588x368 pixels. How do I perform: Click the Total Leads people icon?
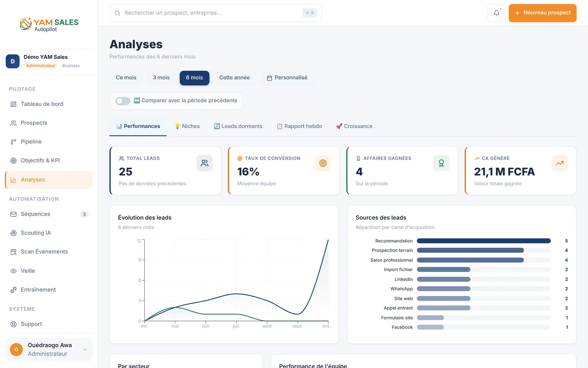pyautogui.click(x=204, y=163)
